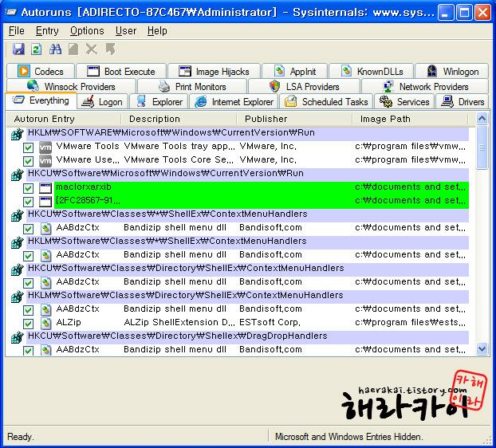Image resolution: width=496 pixels, height=448 pixels.
Task: Click the vertical scrollbar thumb
Action: 482,147
